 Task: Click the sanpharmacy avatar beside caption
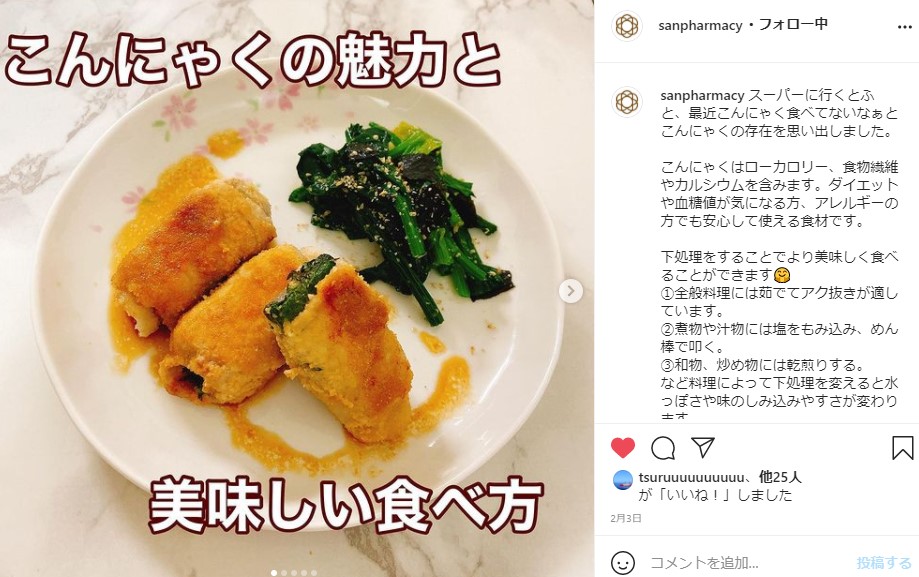click(627, 102)
